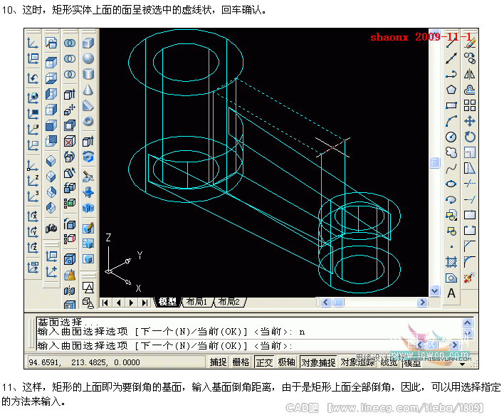Select the Mirror modify tool
The height and width of the screenshot is (420, 504).
[x=470, y=74]
